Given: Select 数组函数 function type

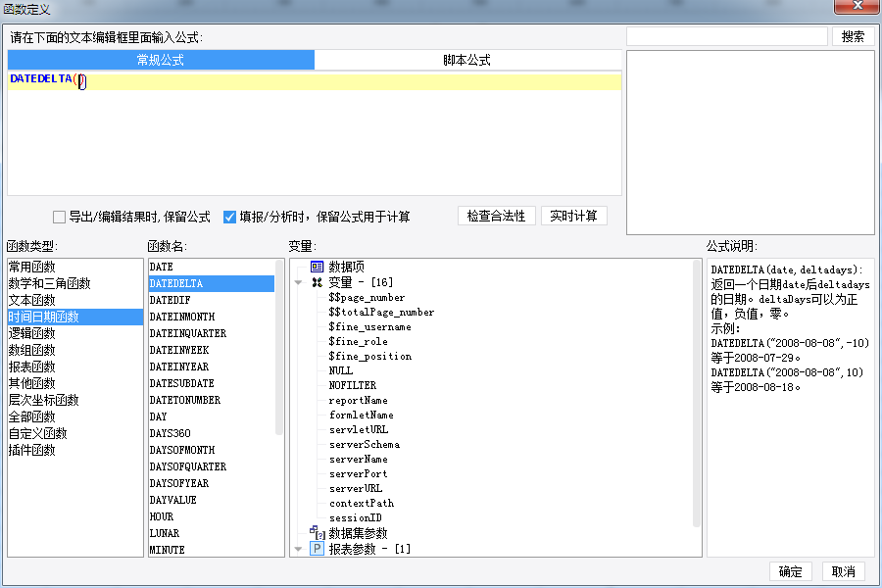Looking at the screenshot, I should coord(75,350).
